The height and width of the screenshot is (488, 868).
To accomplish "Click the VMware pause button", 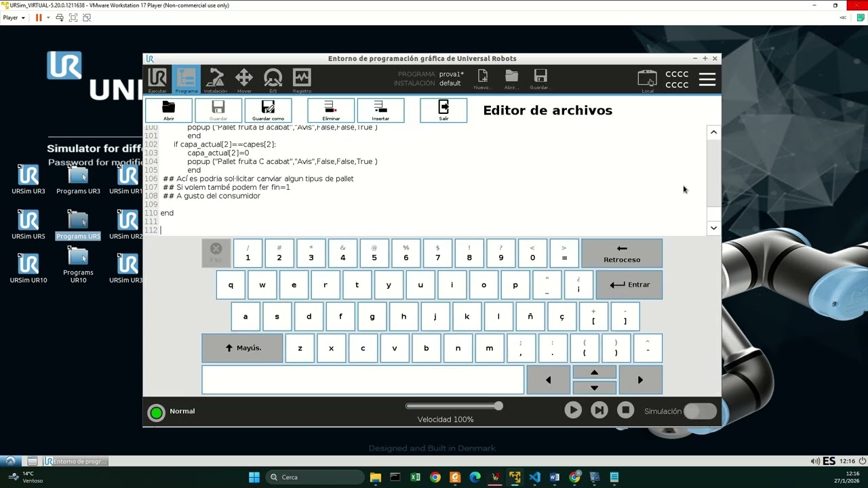I will click(39, 18).
